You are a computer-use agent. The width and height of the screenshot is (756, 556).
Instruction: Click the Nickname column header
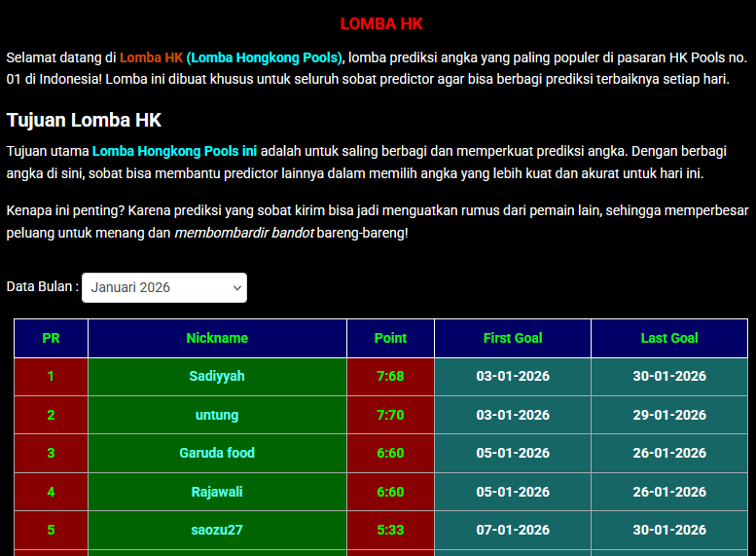click(217, 338)
